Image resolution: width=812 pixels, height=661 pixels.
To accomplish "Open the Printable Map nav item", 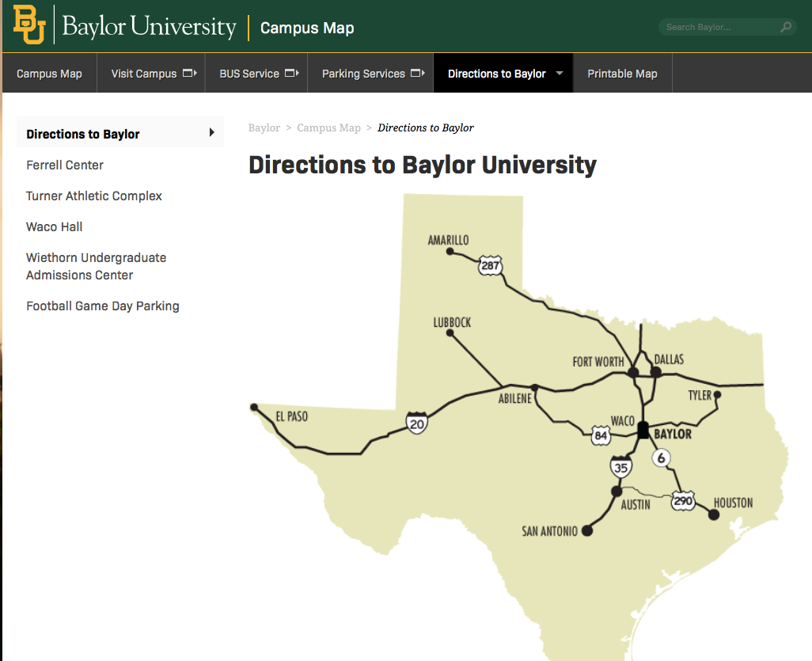I will click(x=623, y=74).
